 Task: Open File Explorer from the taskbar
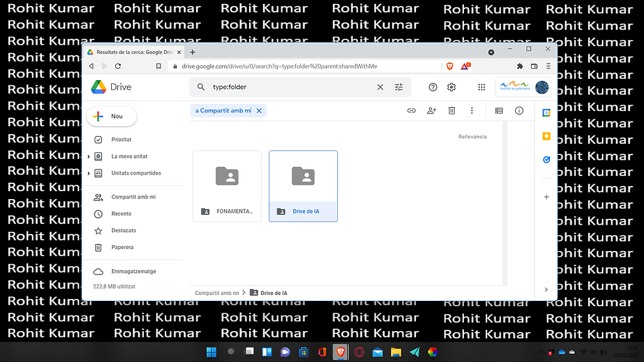click(396, 352)
